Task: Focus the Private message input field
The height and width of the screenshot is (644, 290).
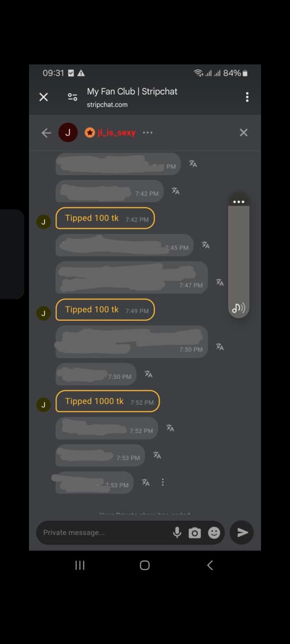Action: [105, 533]
